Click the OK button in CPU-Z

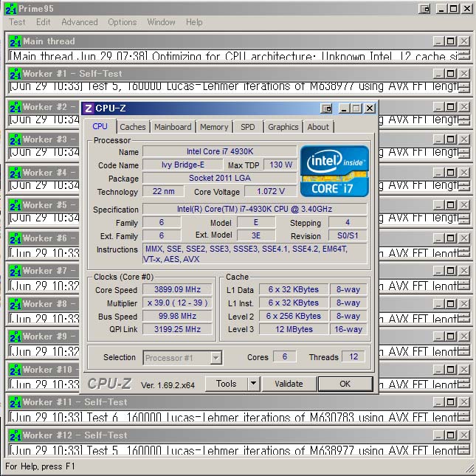345,384
